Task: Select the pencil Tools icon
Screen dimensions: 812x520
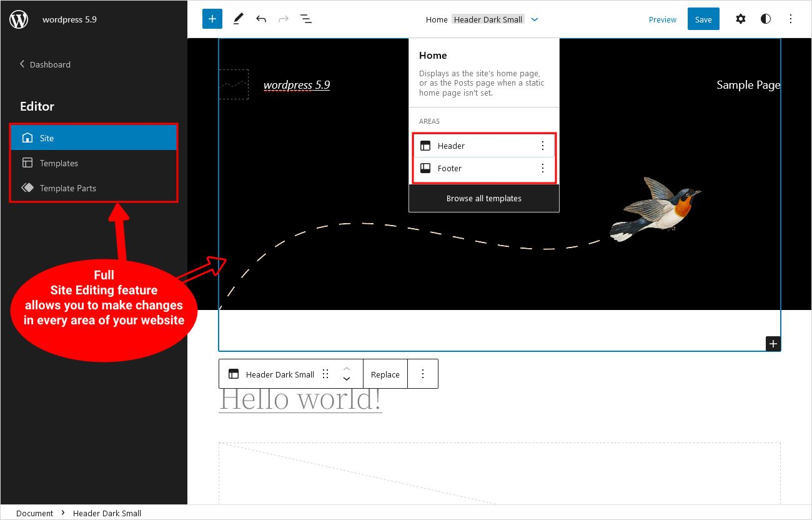Action: click(238, 19)
